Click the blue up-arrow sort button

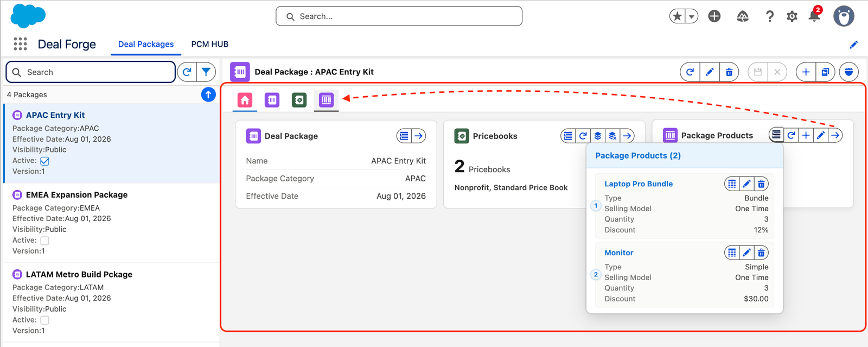pos(208,94)
